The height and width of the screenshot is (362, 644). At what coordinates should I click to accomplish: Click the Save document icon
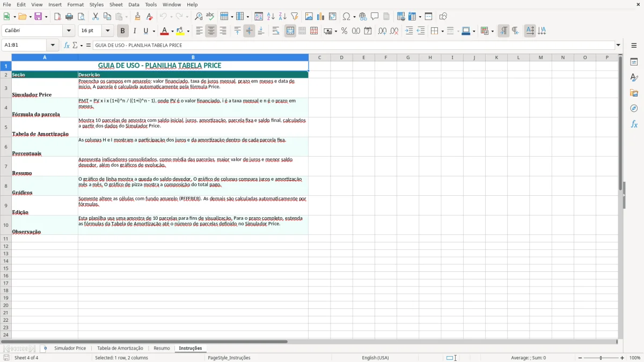(38, 17)
